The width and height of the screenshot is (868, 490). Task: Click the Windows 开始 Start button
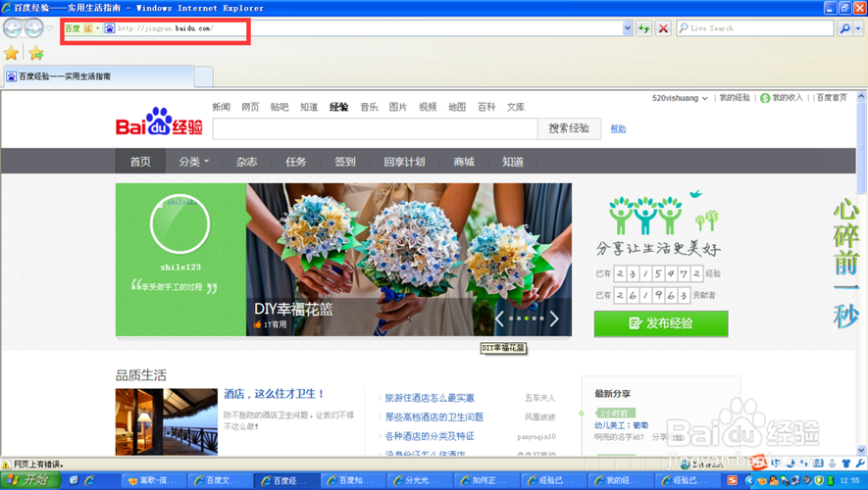[x=29, y=480]
